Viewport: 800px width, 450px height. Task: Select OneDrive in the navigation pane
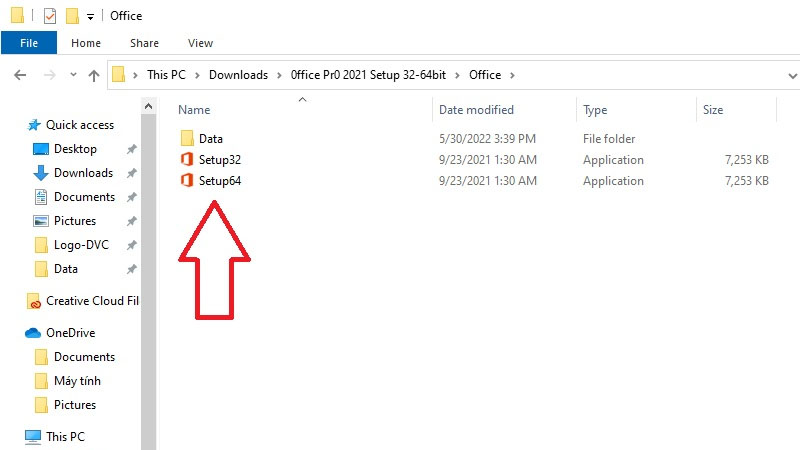pos(70,333)
